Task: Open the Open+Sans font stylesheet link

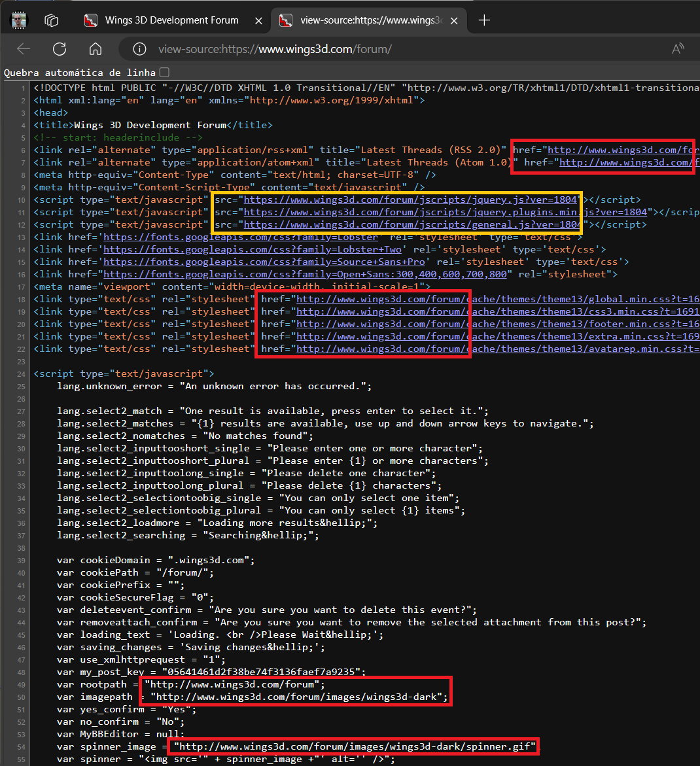Action: [x=305, y=275]
